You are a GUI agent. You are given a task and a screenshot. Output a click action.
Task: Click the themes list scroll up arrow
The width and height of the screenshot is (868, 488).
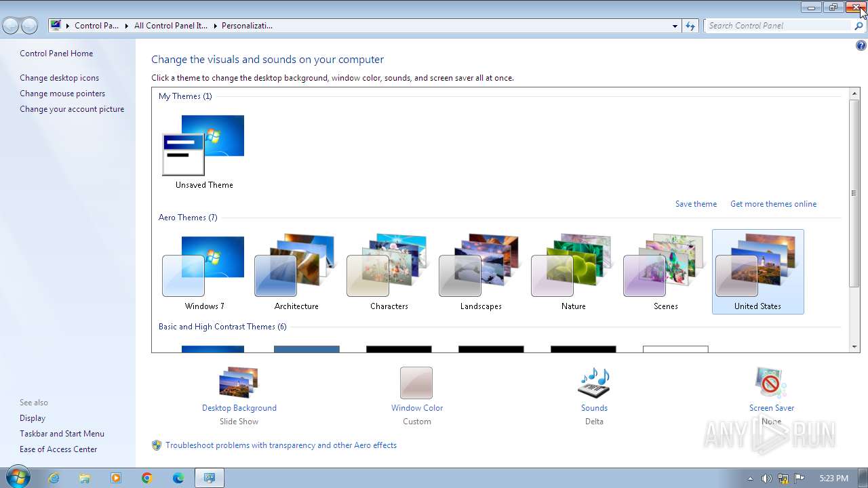(x=854, y=93)
